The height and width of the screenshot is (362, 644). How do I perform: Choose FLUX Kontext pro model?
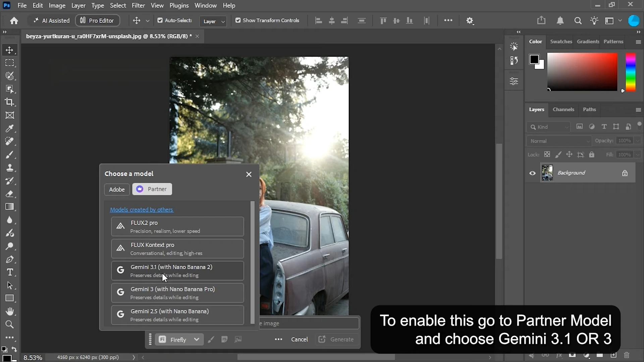point(177,249)
